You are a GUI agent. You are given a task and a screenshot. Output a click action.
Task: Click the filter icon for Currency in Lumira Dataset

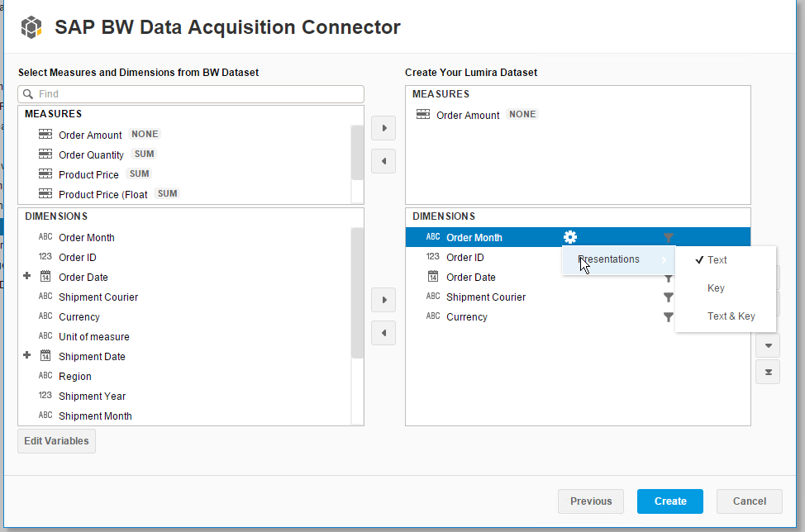(x=668, y=317)
